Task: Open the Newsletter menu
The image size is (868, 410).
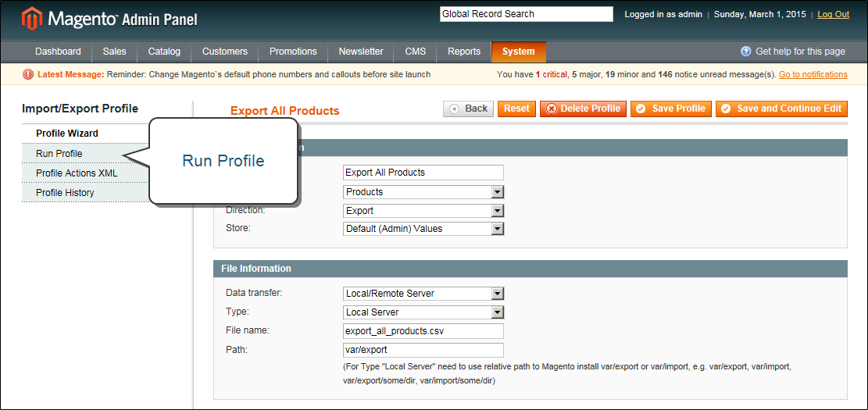Action: pyautogui.click(x=361, y=52)
